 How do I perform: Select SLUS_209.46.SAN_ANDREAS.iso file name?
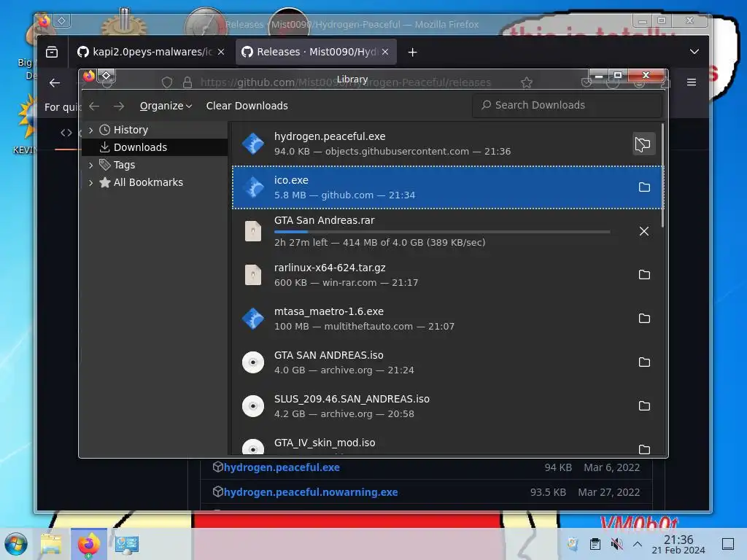click(352, 399)
